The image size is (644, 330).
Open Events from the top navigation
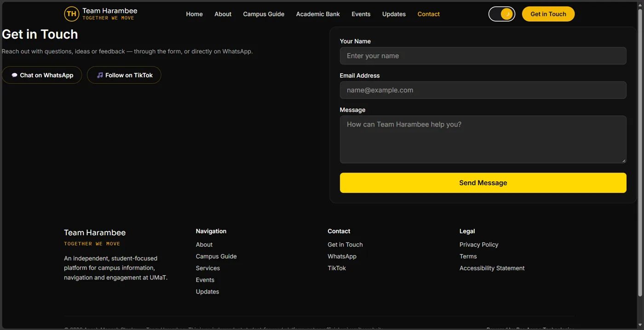[361, 14]
